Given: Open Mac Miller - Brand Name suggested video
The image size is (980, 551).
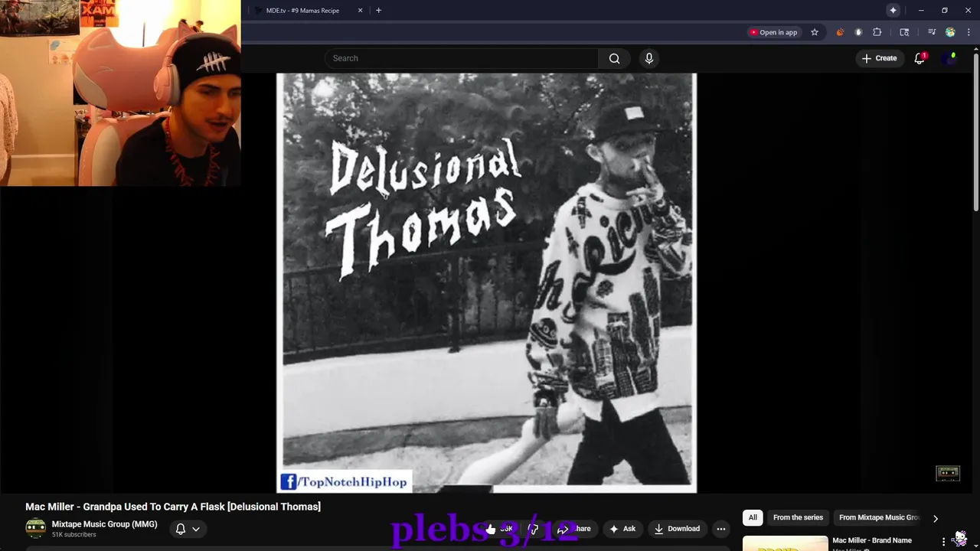Looking at the screenshot, I should pyautogui.click(x=872, y=540).
